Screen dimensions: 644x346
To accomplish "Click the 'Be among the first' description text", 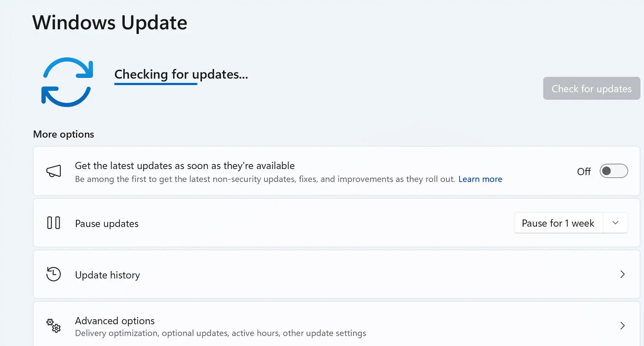I will [265, 179].
